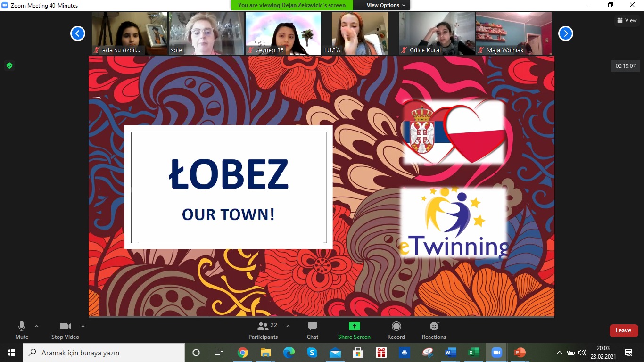
Task: Open Microsoft Store from the taskbar
Action: point(358,353)
